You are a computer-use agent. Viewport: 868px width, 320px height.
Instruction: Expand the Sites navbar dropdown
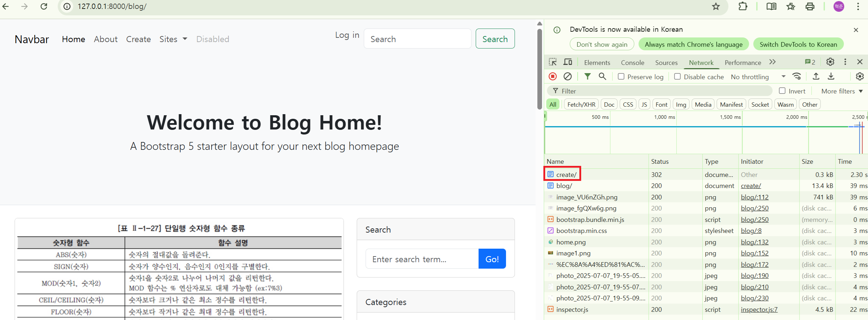[x=173, y=39]
